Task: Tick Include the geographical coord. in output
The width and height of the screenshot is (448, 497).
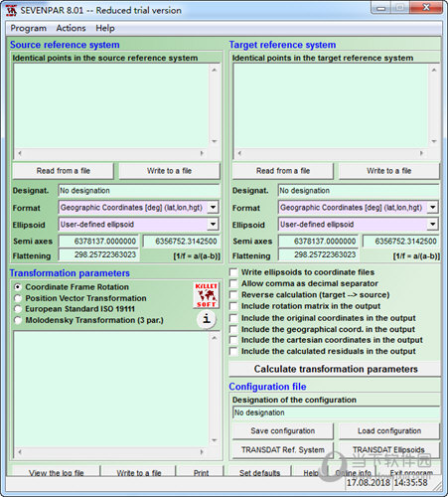Action: click(233, 329)
